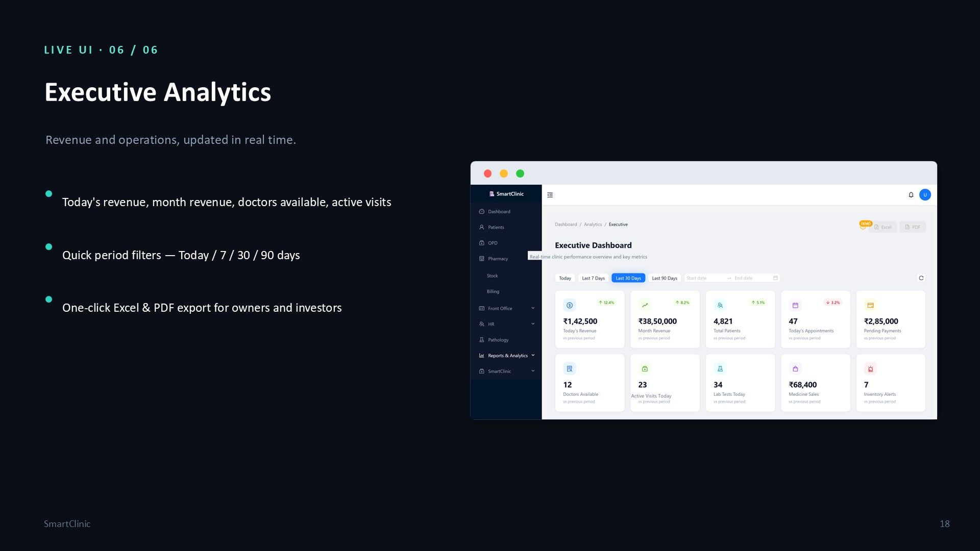Click the Lab Tests Today flask icon
Viewport: 980px width, 551px height.
point(720,369)
